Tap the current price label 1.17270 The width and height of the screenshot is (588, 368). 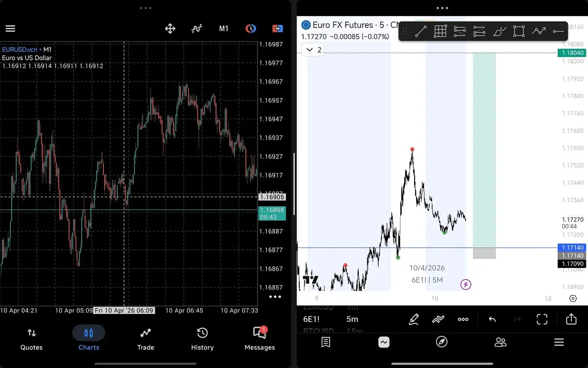click(x=572, y=219)
